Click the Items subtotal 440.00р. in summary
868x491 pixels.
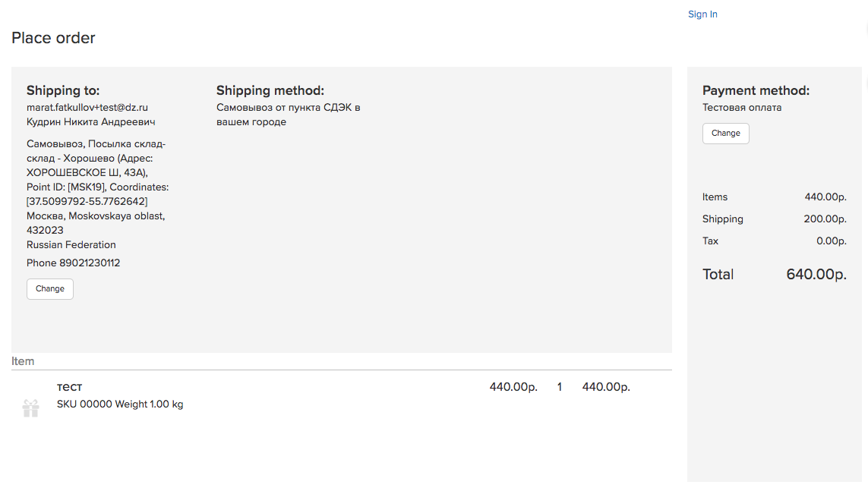pyautogui.click(x=825, y=197)
